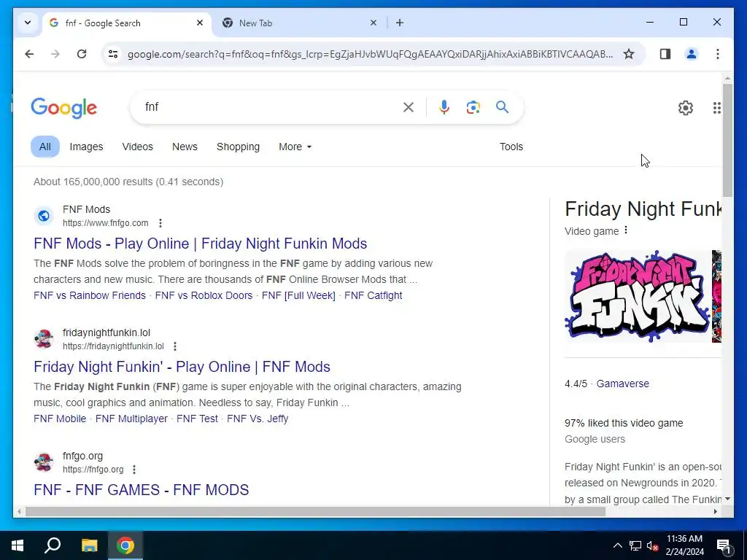
Task: Click the fridaynightfunkin.lol favicon
Action: click(x=44, y=339)
